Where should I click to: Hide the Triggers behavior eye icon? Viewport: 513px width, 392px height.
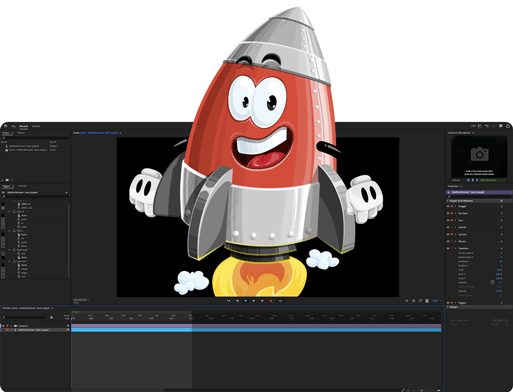pyautogui.click(x=448, y=303)
